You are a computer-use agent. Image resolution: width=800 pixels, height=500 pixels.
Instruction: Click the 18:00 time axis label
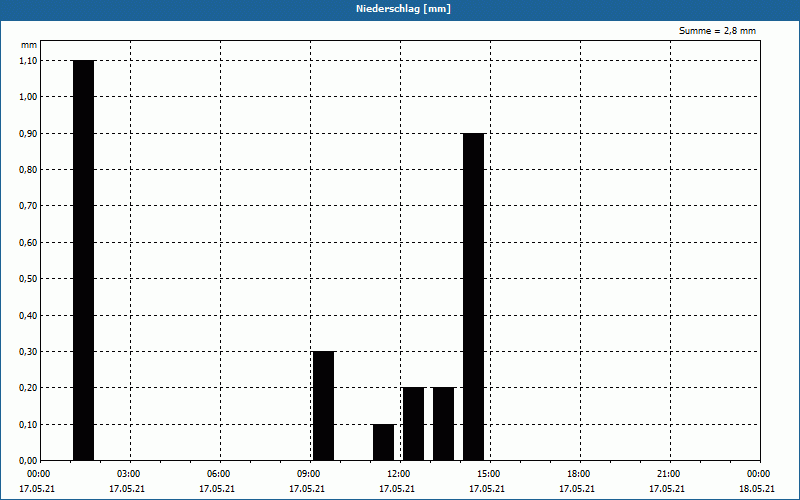578,474
